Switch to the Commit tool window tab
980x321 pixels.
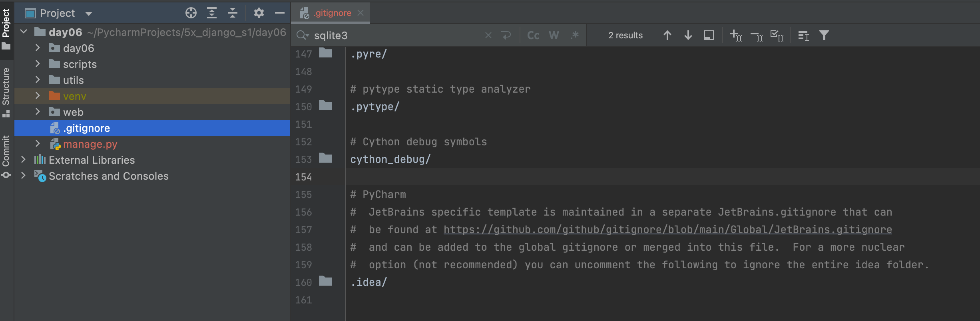pyautogui.click(x=6, y=157)
